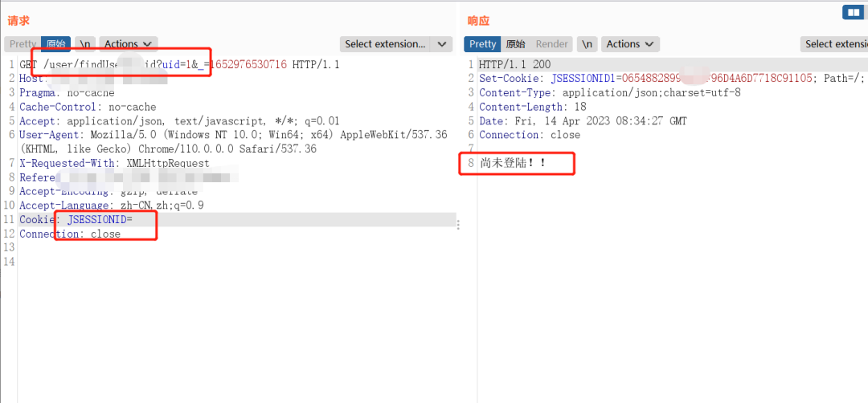Open the response Actions dropdown
The height and width of the screenshot is (403, 868).
630,44
